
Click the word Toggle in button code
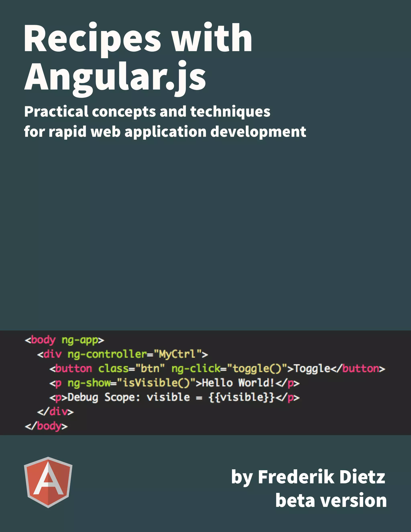[312, 369]
